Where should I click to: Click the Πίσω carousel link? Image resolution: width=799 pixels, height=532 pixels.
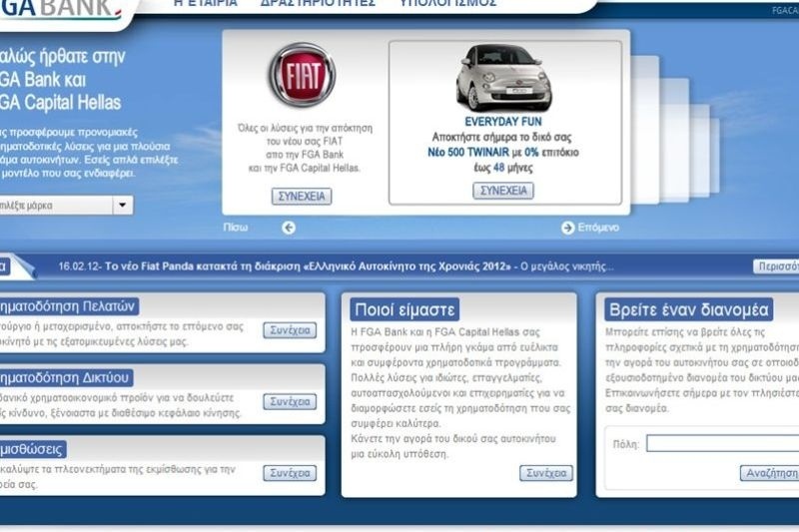tap(236, 228)
